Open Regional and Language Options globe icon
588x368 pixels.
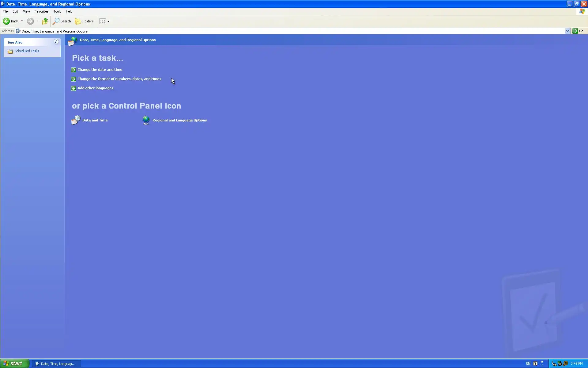click(146, 120)
